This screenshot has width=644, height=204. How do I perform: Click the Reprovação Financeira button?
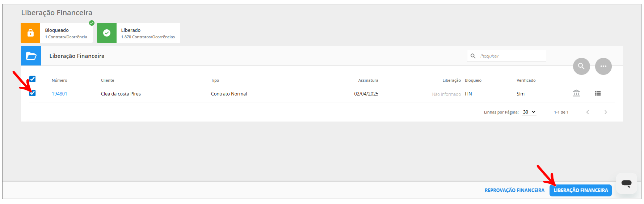click(x=514, y=190)
